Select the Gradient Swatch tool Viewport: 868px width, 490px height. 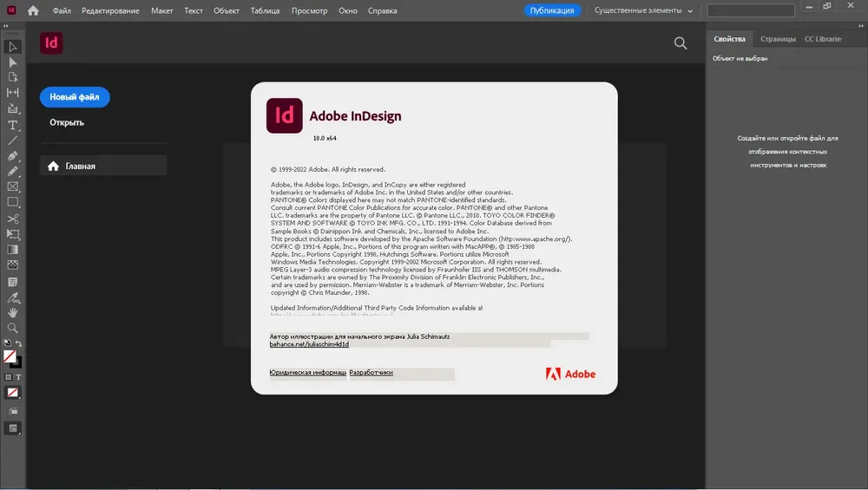pos(12,250)
